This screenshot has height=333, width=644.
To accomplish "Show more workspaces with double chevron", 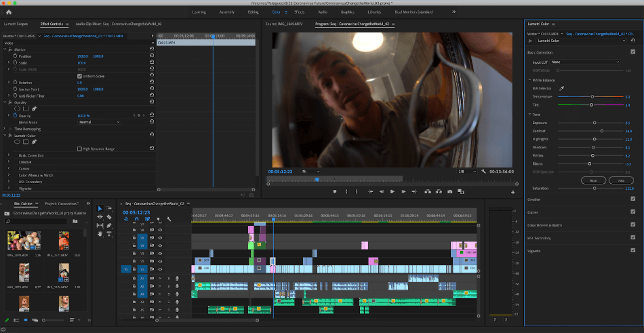I will pyautogui.click(x=454, y=12).
